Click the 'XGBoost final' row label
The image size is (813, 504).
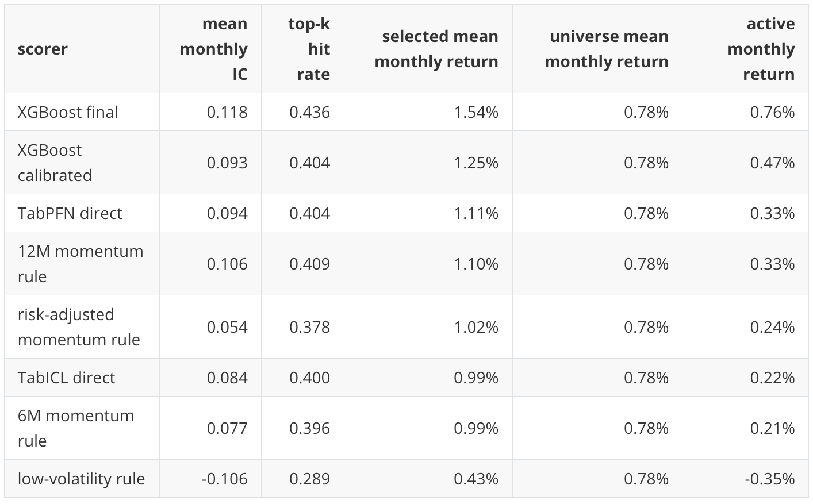point(68,112)
